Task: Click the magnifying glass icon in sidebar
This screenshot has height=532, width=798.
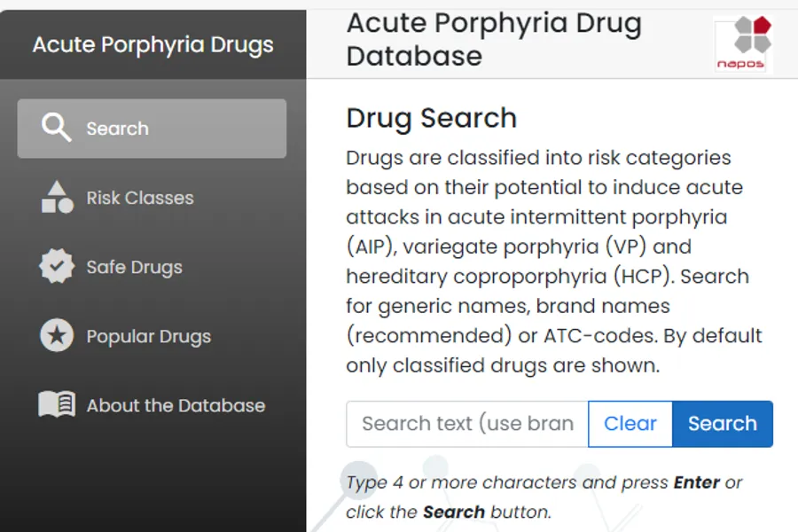Action: [56, 129]
